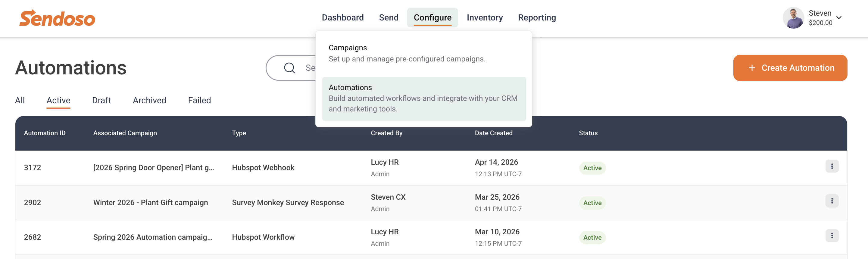
Task: Click the Date Created column header
Action: pyautogui.click(x=493, y=133)
